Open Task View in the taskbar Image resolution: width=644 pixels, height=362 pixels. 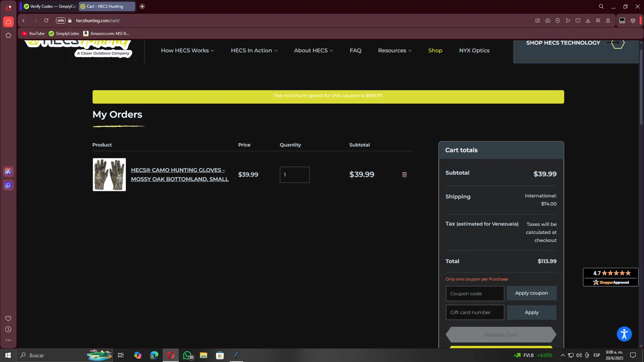121,355
